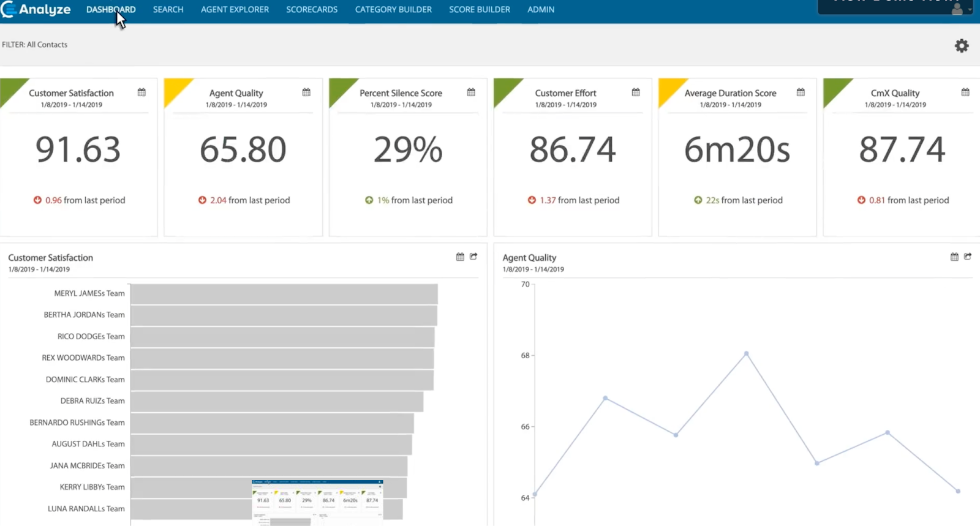This screenshot has width=980, height=526.
Task: Share the Agent Quality line chart
Action: (x=968, y=257)
